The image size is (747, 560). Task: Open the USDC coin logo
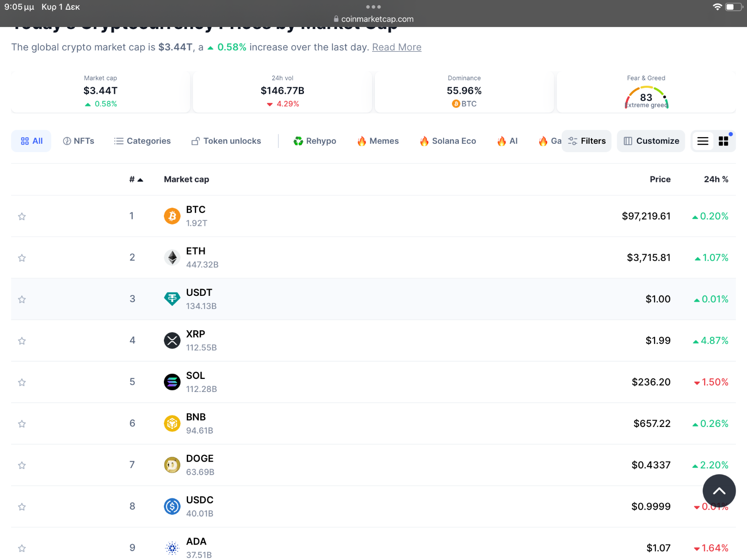pos(172,506)
